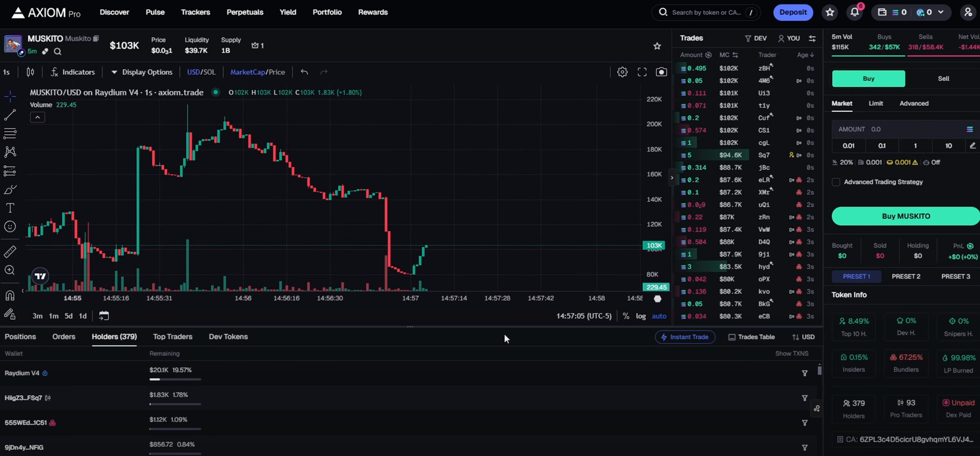980x456 pixels.
Task: Select the 10 SOL amount preset
Action: point(948,145)
